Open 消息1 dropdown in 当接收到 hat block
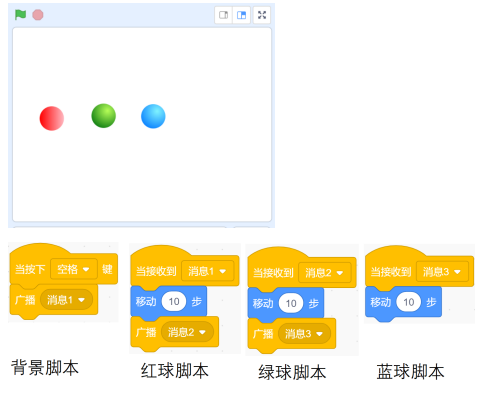This screenshot has width=493, height=399. pyautogui.click(x=208, y=271)
